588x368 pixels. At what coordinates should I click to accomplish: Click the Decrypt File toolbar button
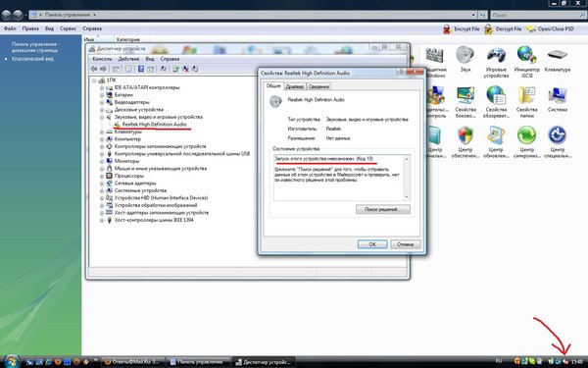click(503, 28)
